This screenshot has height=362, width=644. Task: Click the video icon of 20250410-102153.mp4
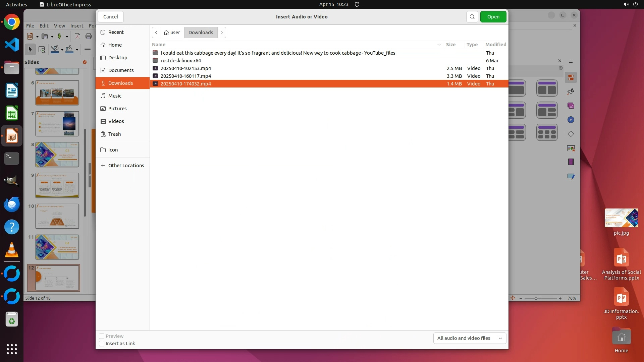coord(155,68)
